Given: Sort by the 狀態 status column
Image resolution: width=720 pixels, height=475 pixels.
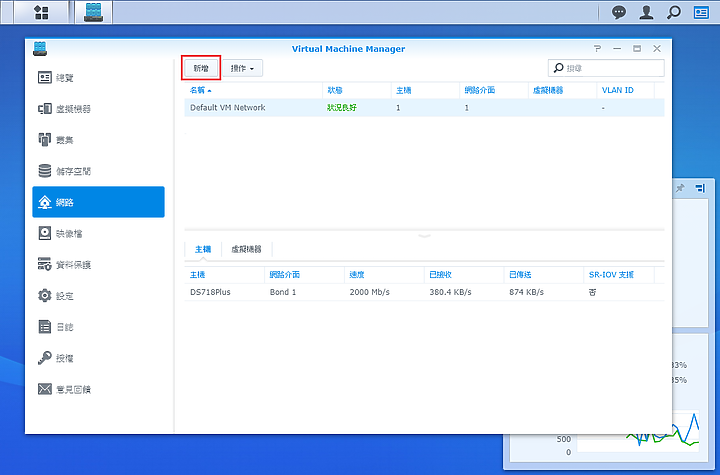Looking at the screenshot, I should point(357,90).
